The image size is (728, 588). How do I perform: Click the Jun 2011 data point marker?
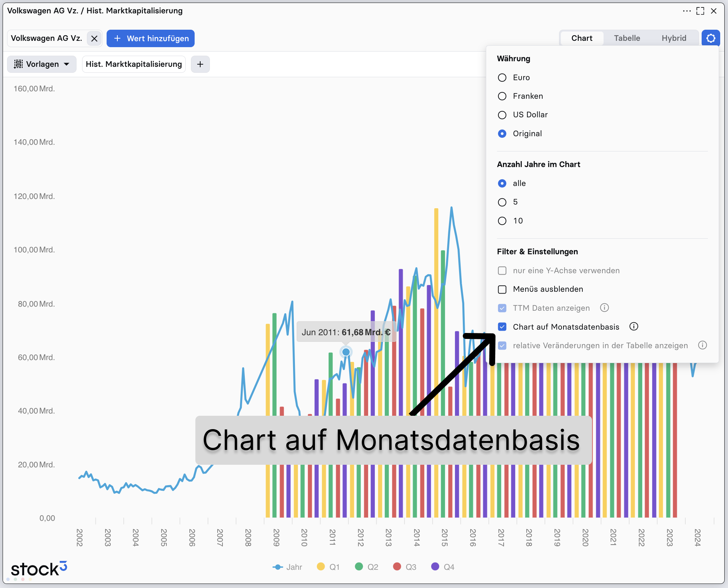[346, 352]
